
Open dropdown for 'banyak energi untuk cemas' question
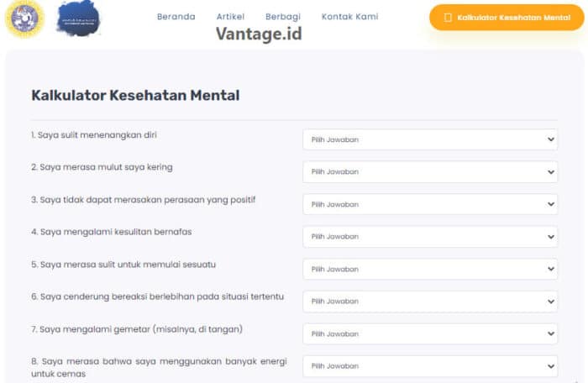(430, 366)
